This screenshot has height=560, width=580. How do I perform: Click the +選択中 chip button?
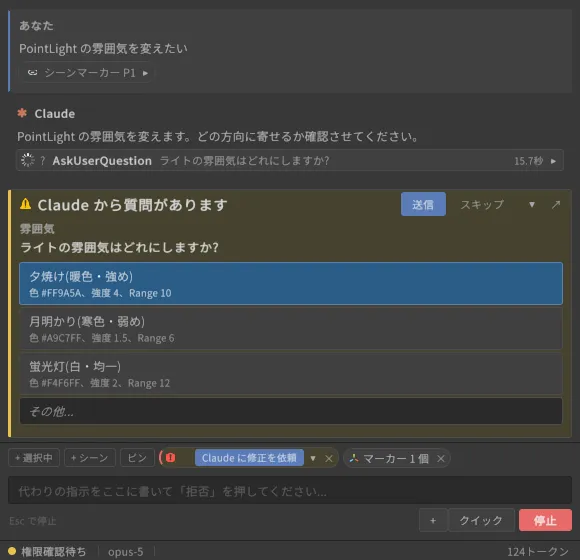click(x=34, y=458)
